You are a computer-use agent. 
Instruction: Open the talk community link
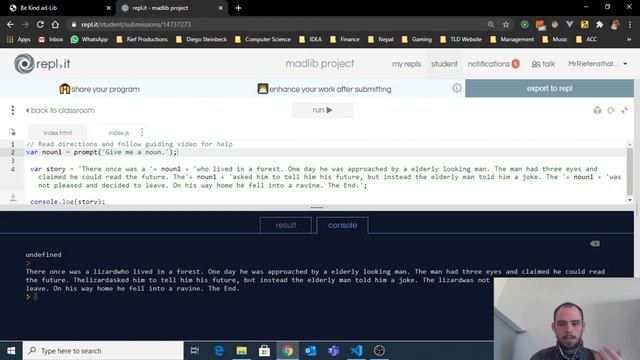click(x=543, y=64)
